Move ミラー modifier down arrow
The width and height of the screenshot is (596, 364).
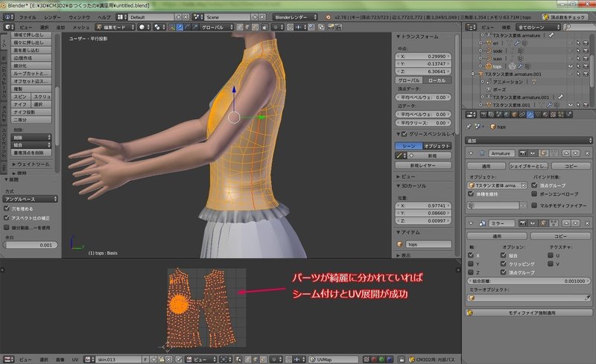[x=575, y=223]
